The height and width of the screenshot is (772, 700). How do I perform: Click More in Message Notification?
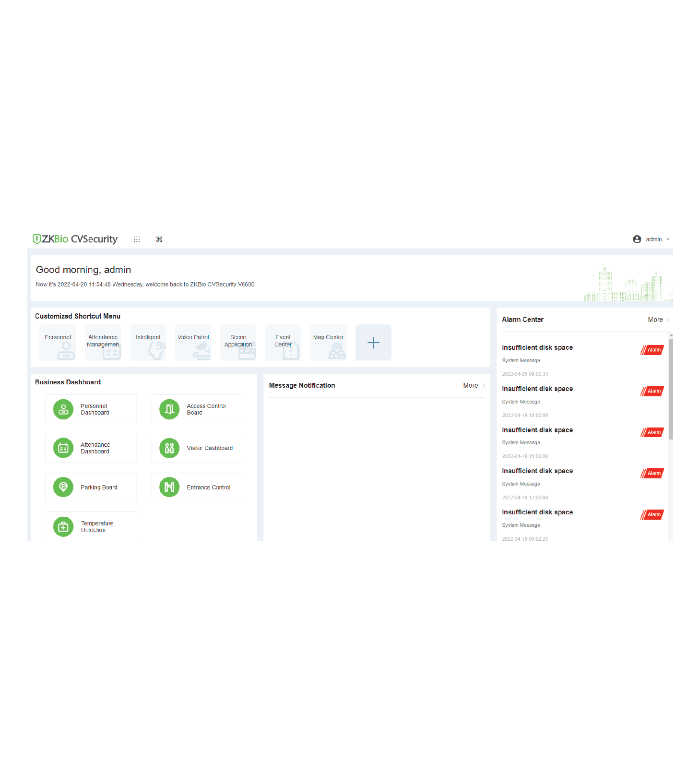click(474, 386)
